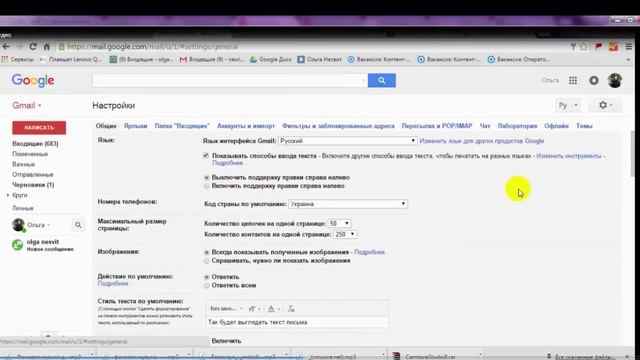Viewport: 640px width, 360px height.
Task: Open the account profile avatar
Action: 615,80
